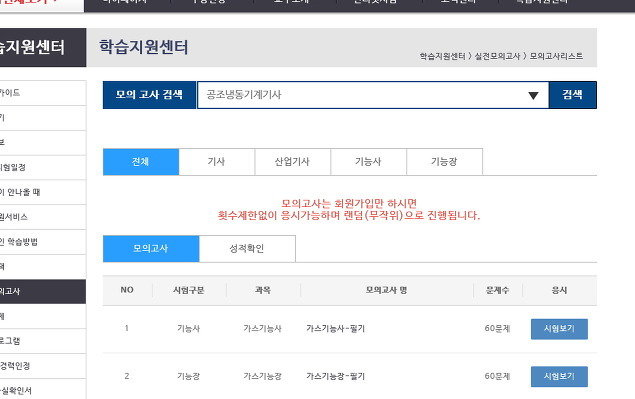Click 시험보기 for 가스기능사-필기
The width and height of the screenshot is (635, 399).
[x=559, y=329]
